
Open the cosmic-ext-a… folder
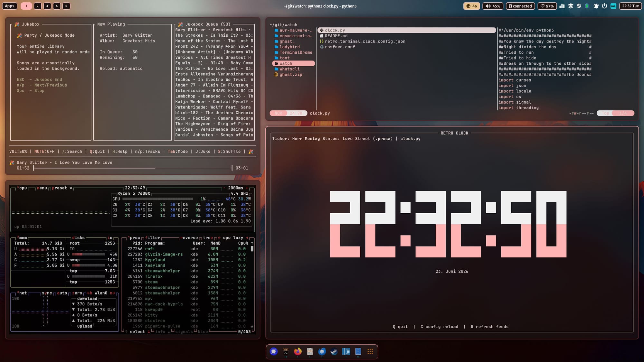point(293,36)
